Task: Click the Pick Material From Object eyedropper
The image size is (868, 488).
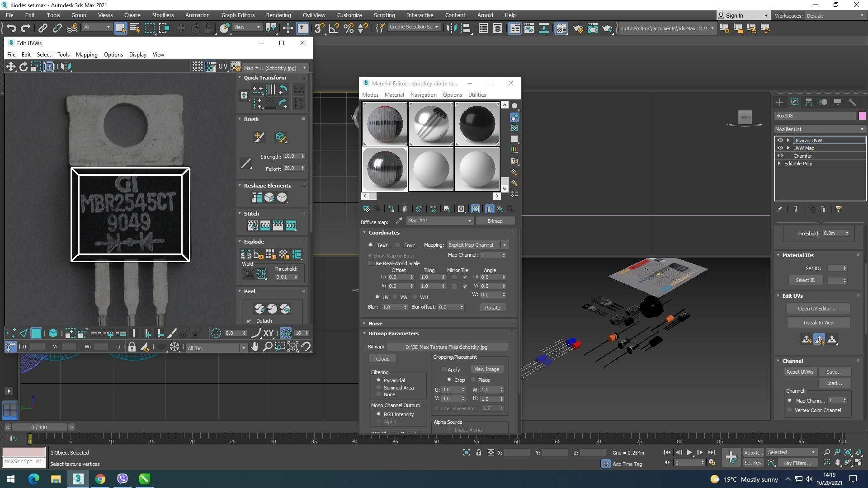Action: click(399, 221)
